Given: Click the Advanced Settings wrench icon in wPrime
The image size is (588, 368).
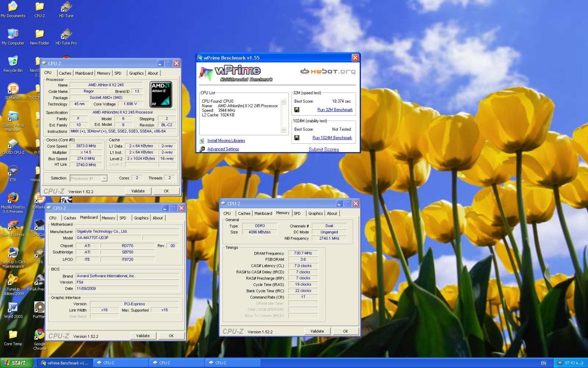Looking at the screenshot, I should click(x=202, y=149).
